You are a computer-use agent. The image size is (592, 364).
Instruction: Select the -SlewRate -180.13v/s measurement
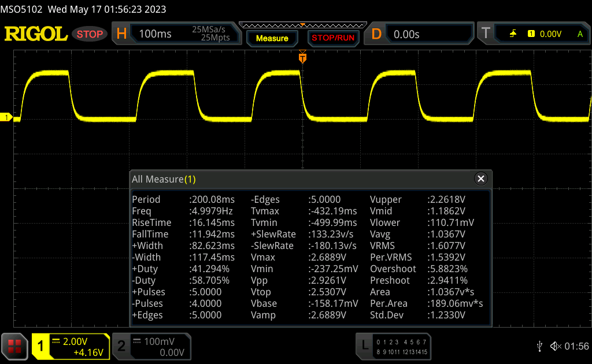(x=304, y=246)
